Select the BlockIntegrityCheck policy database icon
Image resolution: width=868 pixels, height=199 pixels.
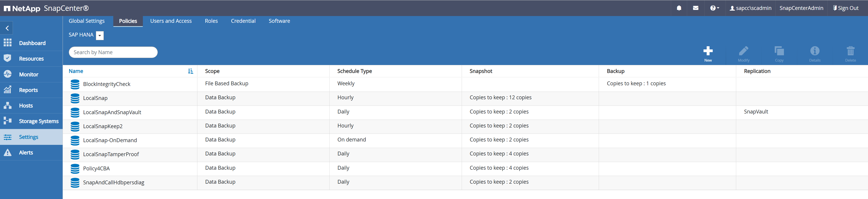tap(75, 84)
